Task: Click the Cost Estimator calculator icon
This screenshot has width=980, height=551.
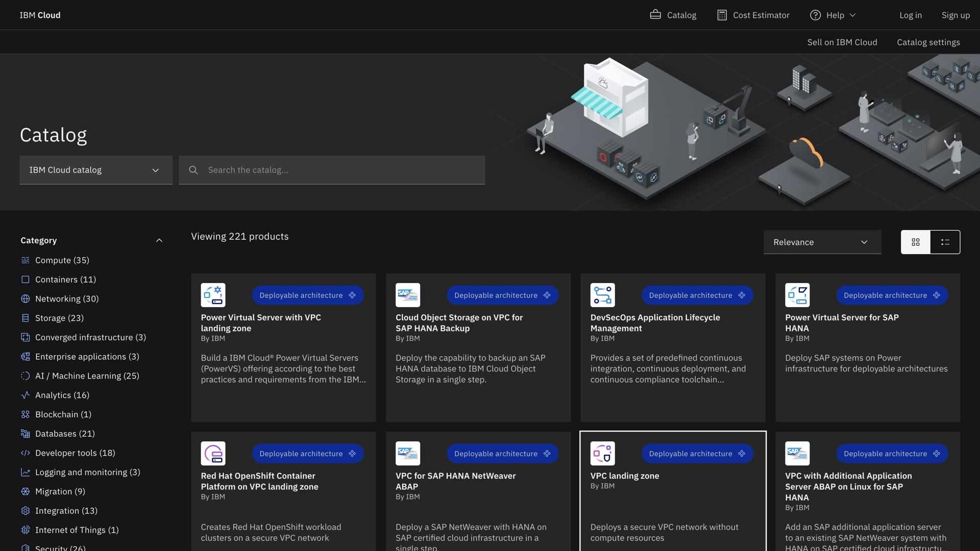Action: (x=722, y=15)
